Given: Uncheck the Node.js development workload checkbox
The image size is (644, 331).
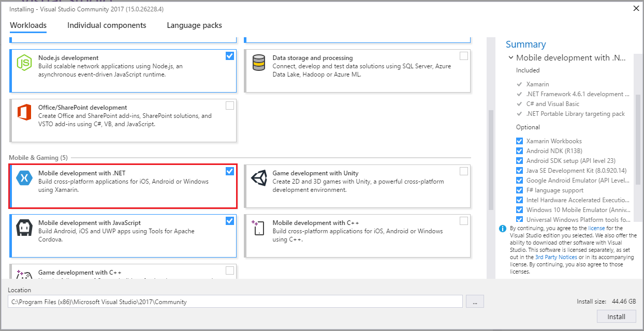Looking at the screenshot, I should point(230,56).
